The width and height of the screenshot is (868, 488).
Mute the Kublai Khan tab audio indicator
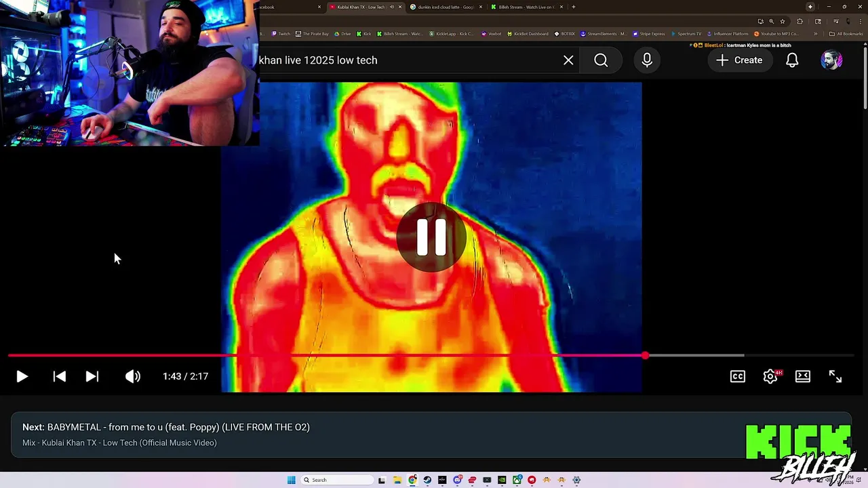click(392, 7)
